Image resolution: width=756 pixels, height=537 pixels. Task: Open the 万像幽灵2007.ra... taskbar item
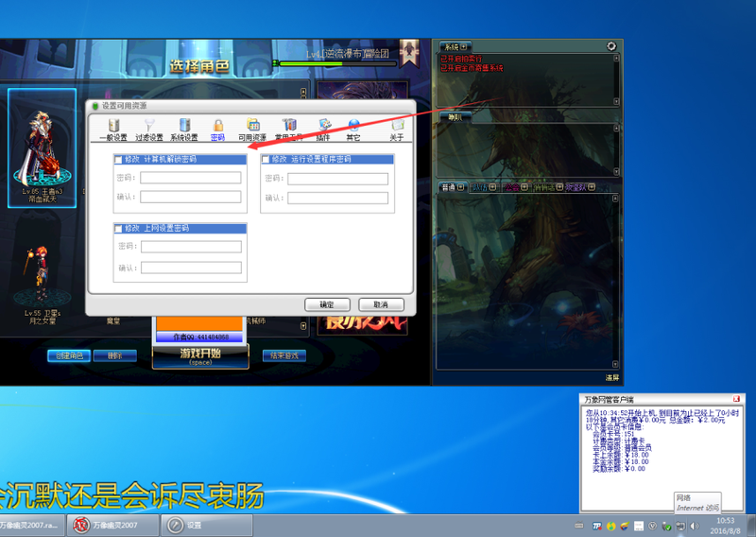[x=32, y=525]
